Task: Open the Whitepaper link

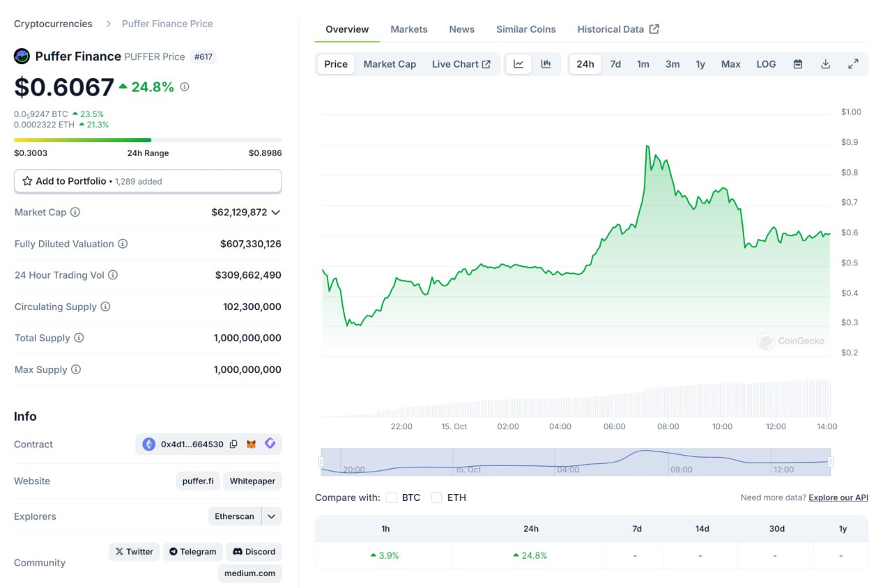Action: pos(252,481)
